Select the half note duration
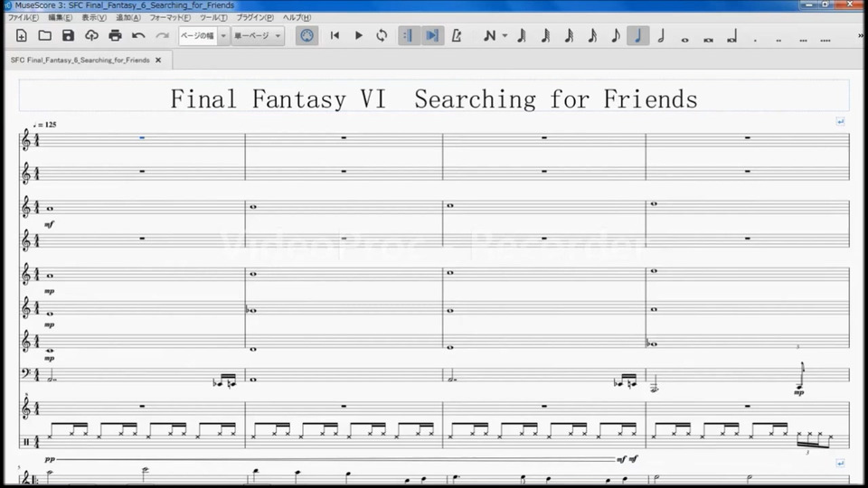868x488 pixels. (662, 36)
